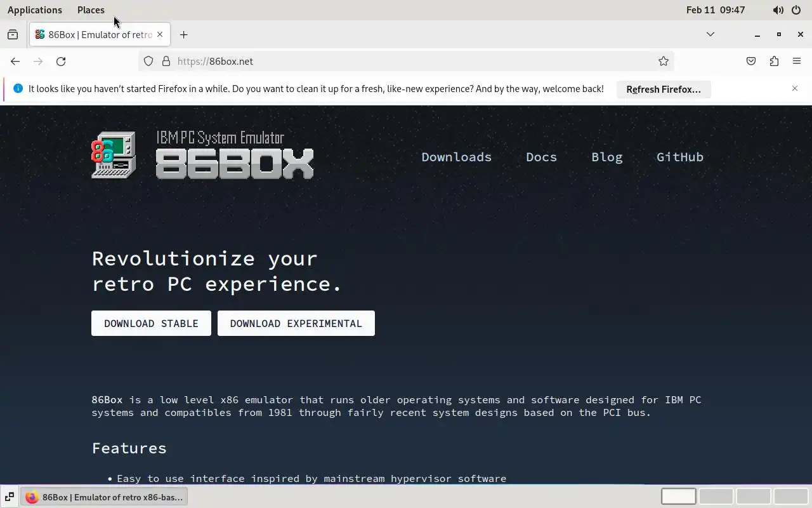Focus the address bar showing 86box.net
812x508 pixels.
(x=406, y=62)
